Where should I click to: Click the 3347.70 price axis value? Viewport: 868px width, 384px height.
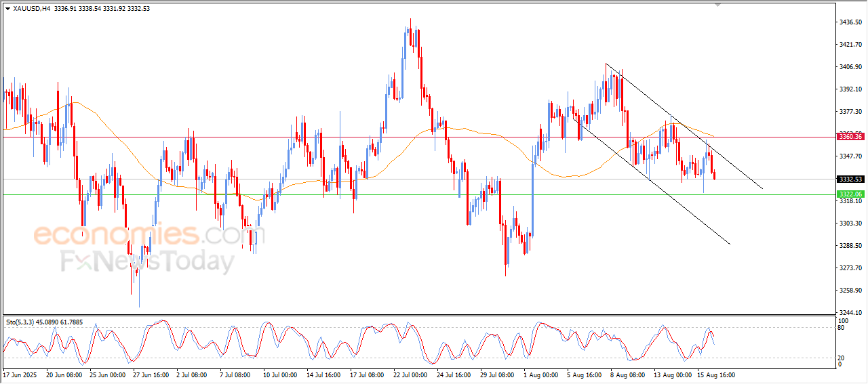850,156
